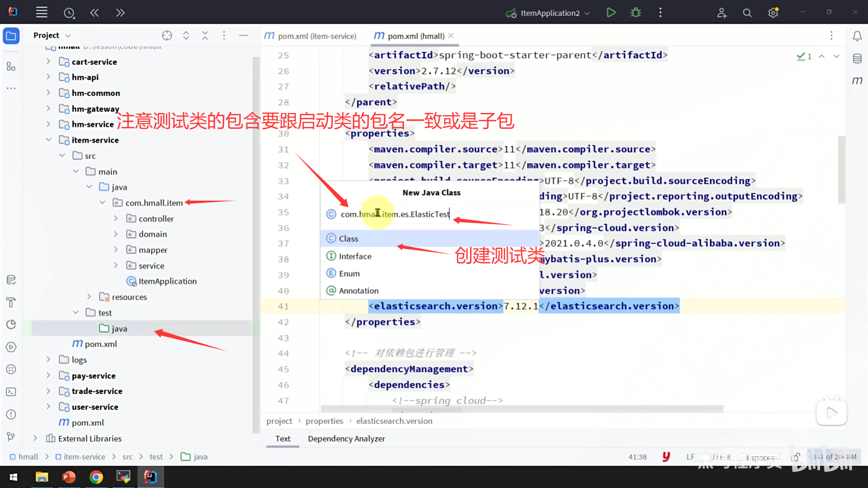This screenshot has width=868, height=488.
Task: Open the Database tool window
Action: click(x=857, y=58)
